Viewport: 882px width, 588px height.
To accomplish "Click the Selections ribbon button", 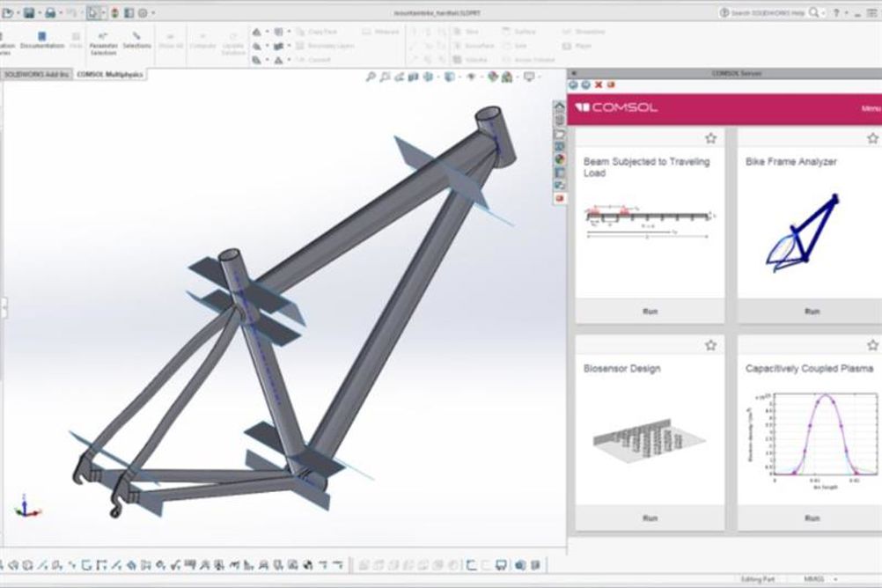I will (136, 40).
